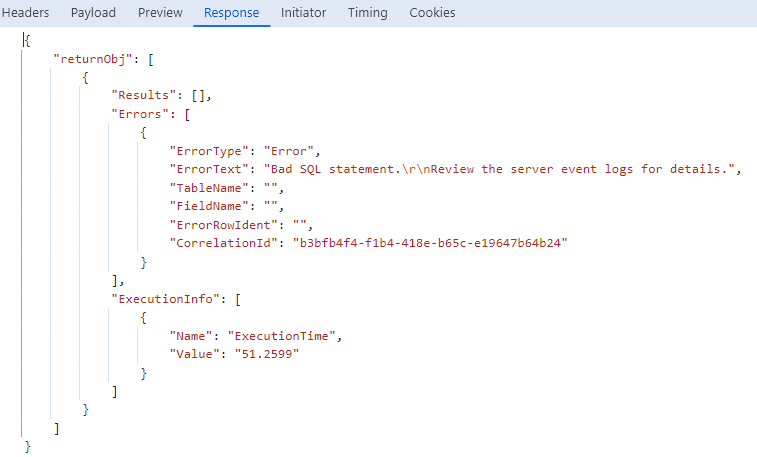Select the Response tab

pyautogui.click(x=231, y=13)
